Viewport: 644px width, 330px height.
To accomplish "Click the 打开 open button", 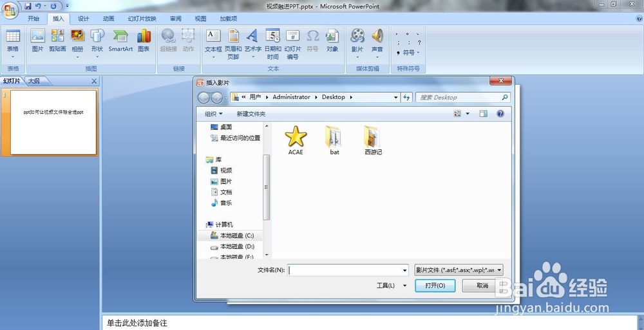I will tap(435, 286).
